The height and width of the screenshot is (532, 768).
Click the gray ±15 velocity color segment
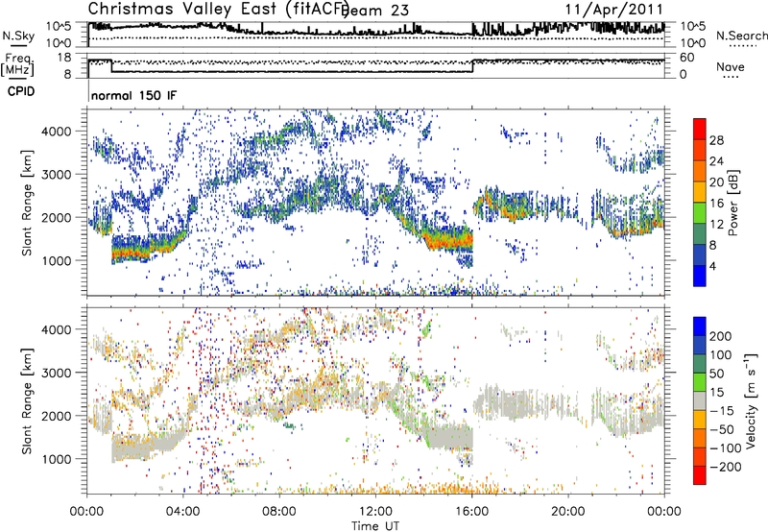click(700, 401)
